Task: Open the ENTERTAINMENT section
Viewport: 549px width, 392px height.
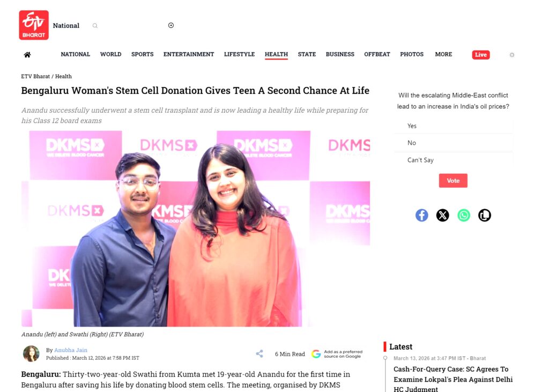Action: point(188,54)
